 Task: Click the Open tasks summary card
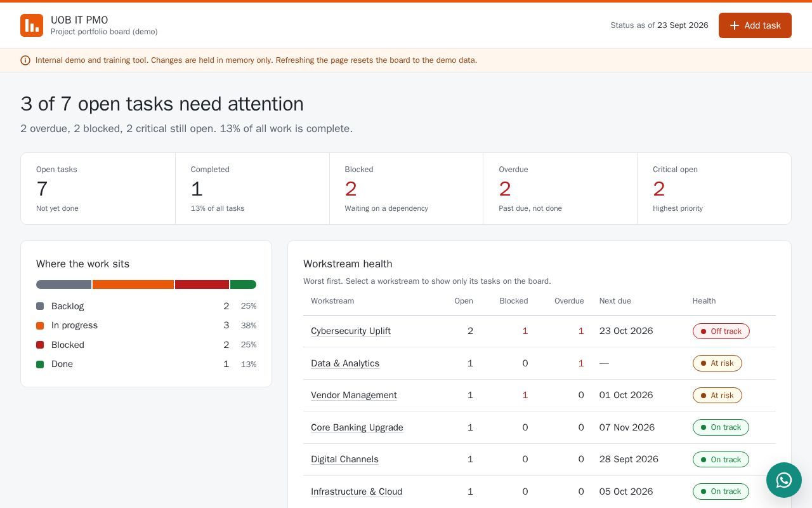(x=98, y=189)
